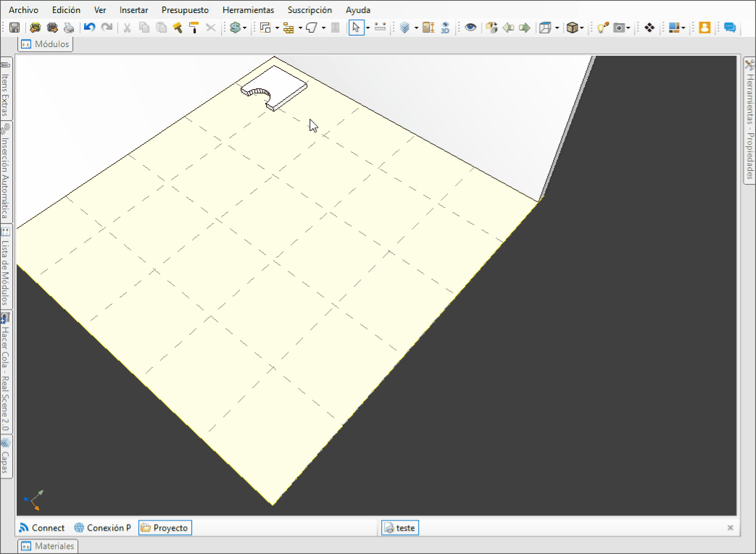The width and height of the screenshot is (756, 554).
Task: Click the overlapping rectangles geometry tool icon
Action: point(265,28)
